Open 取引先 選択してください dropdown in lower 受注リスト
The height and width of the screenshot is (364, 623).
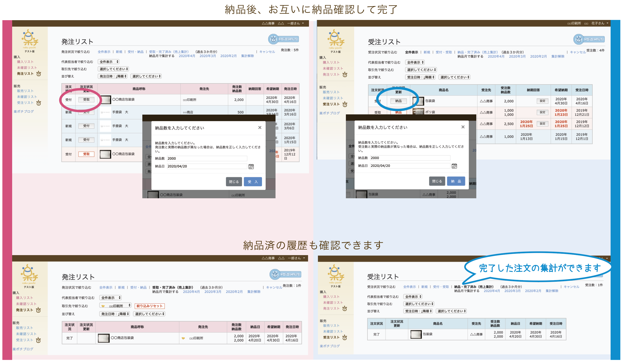point(419,304)
